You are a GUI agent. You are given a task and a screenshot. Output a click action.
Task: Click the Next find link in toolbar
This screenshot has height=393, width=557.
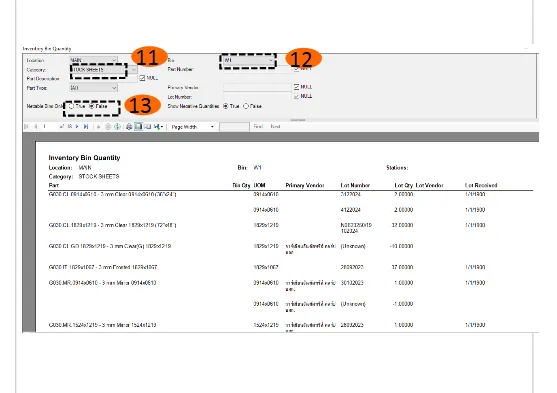[275, 126]
